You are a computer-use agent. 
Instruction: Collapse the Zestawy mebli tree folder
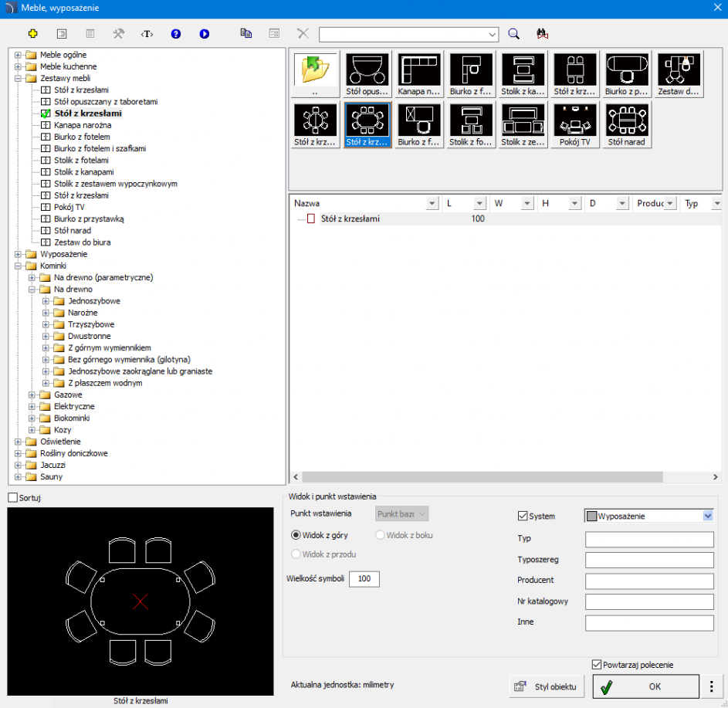click(19, 78)
